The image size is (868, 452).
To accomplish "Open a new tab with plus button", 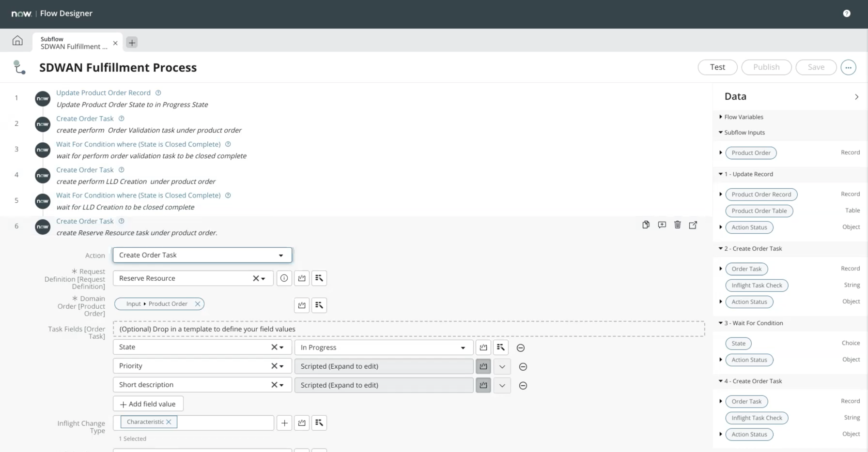I will (132, 43).
